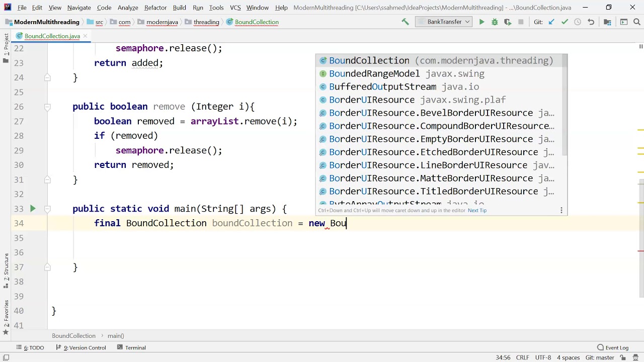Toggle tool window buttons in bottom-left corner
Image resolution: width=644 pixels, height=362 pixels.
point(6,357)
